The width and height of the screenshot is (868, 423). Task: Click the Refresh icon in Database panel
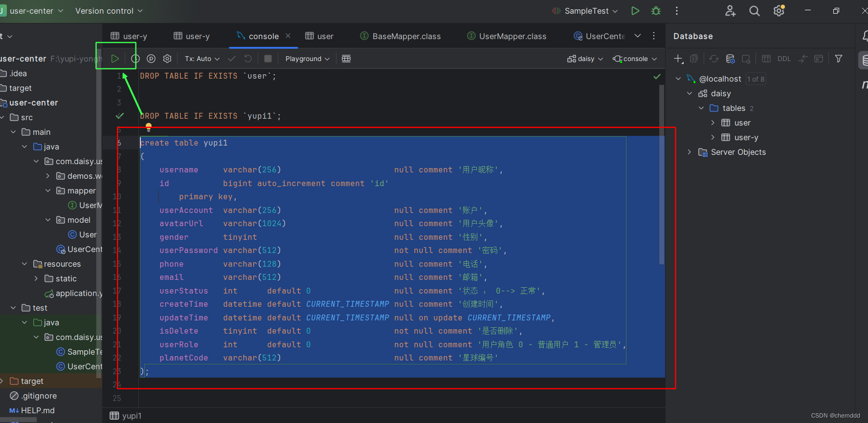[x=714, y=59]
